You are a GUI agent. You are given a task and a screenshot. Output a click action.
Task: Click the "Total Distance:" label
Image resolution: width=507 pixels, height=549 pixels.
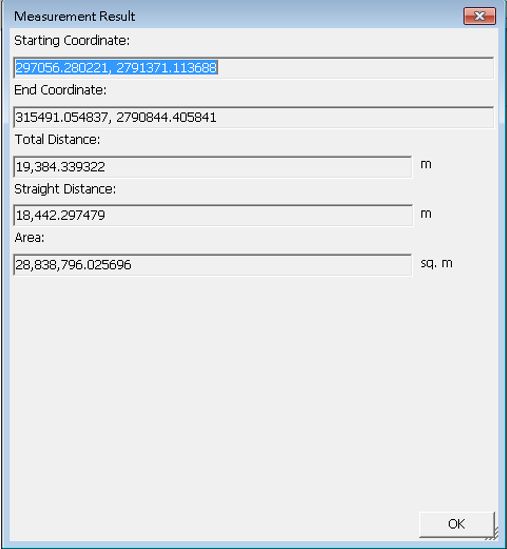57,140
